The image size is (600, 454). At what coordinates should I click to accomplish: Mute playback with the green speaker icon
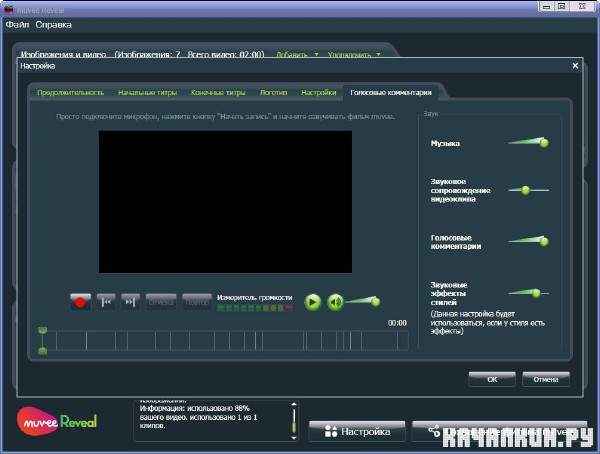[x=336, y=302]
